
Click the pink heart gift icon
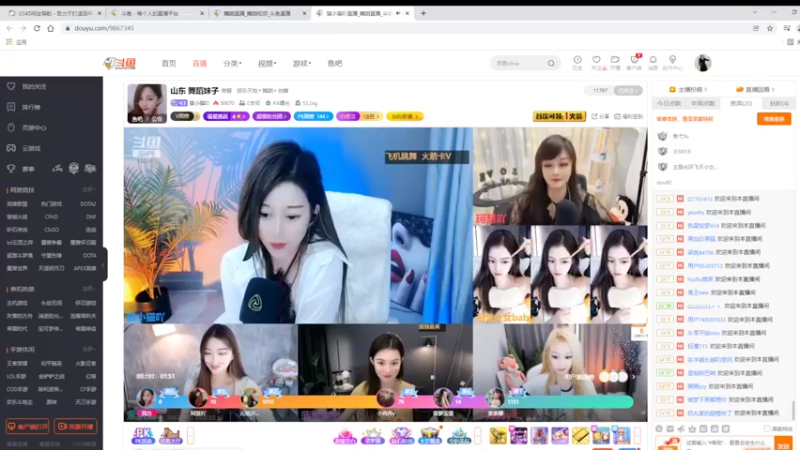(345, 436)
